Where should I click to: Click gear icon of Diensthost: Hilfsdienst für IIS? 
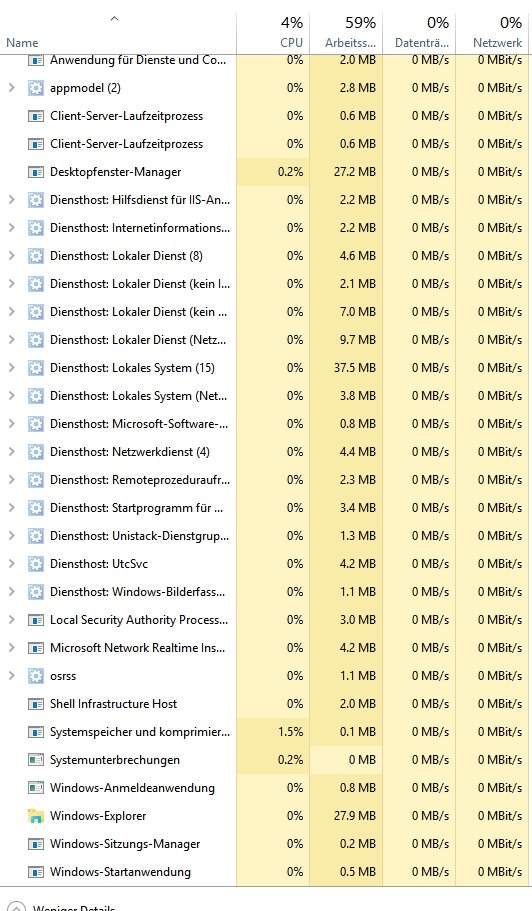pyautogui.click(x=36, y=200)
